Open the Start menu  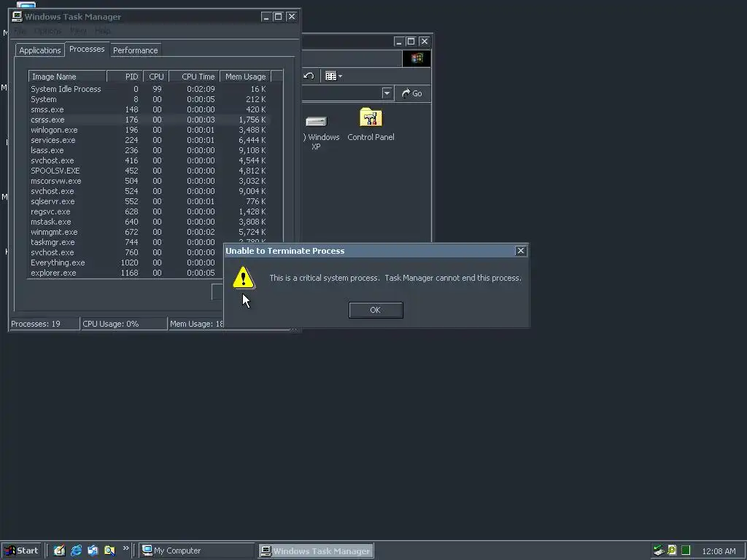click(x=22, y=551)
